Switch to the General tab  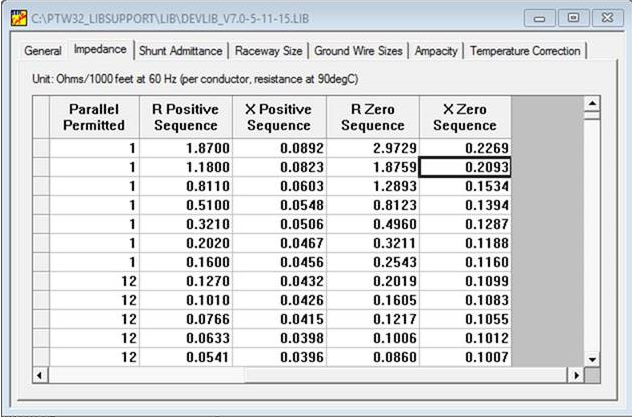tap(43, 51)
